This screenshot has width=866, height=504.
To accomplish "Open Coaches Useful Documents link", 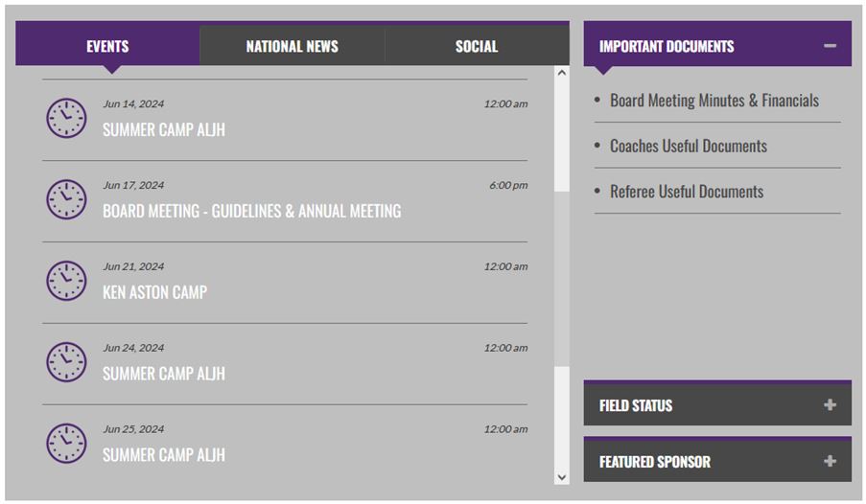I will (x=688, y=147).
